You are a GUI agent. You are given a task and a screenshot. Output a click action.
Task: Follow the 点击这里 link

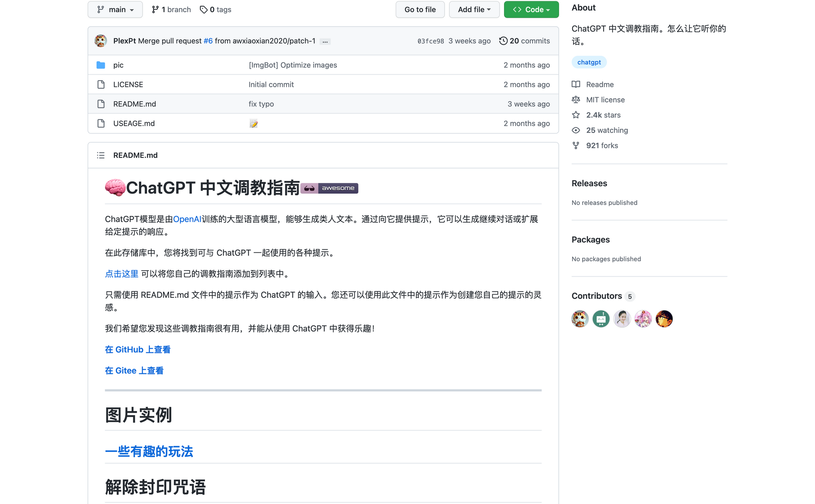pos(122,274)
